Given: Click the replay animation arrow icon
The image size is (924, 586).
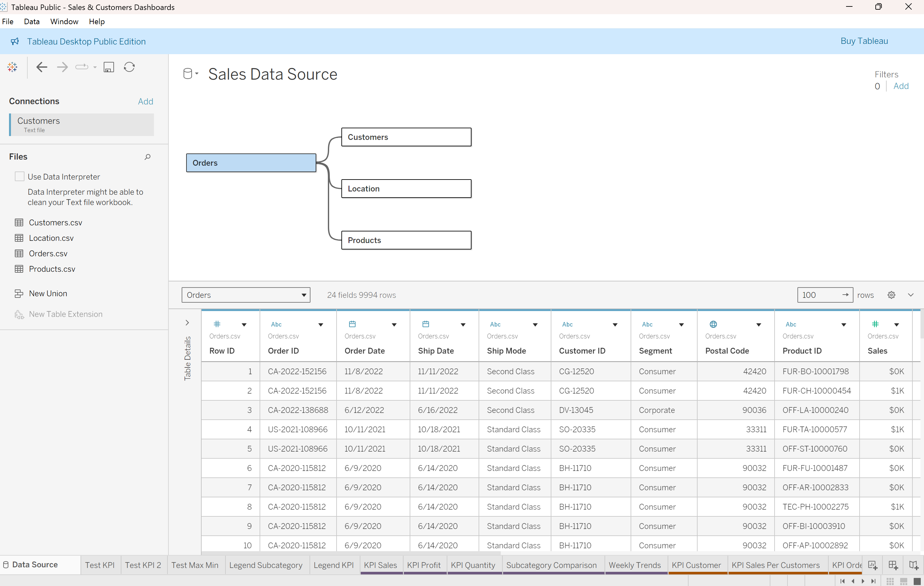Looking at the screenshot, I should point(82,67).
